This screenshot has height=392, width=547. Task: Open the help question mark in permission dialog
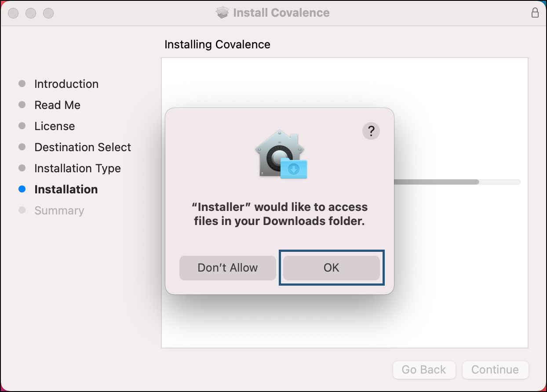point(371,131)
